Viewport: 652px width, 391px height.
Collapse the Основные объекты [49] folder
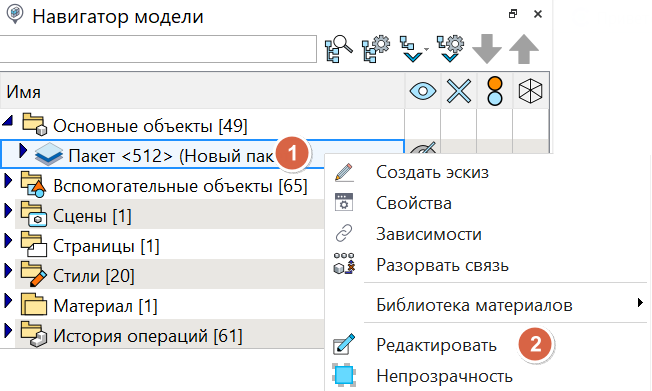(x=8, y=121)
